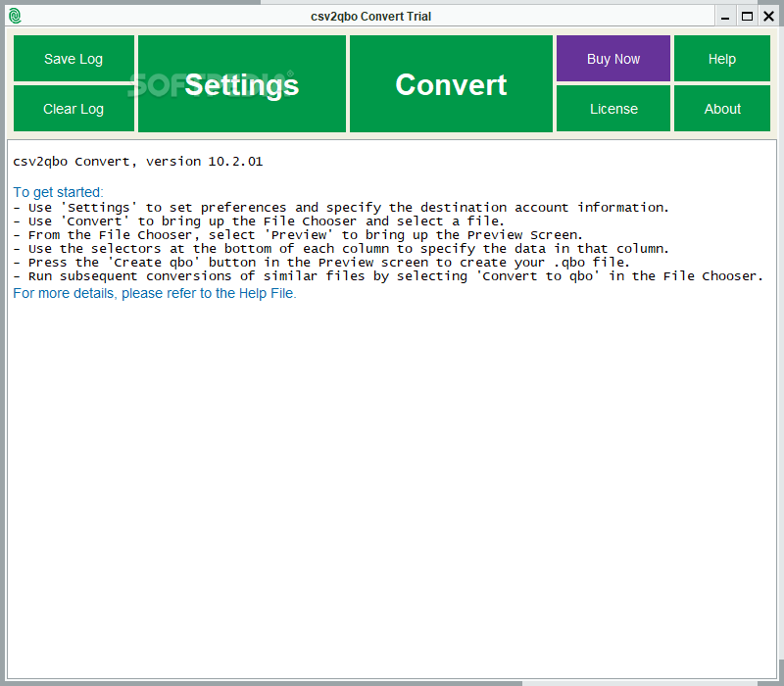Start conversion with the Convert button
Viewport: 784px width, 686px height.
coord(451,83)
